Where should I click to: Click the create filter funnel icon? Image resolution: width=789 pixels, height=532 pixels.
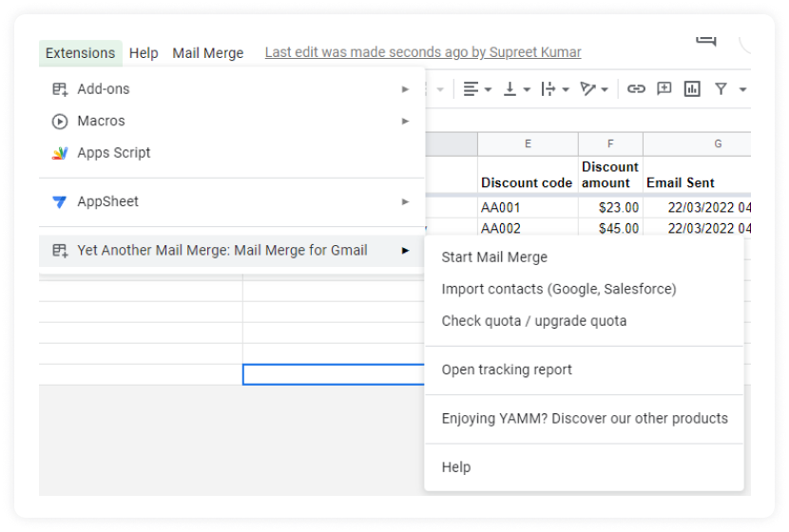click(722, 89)
